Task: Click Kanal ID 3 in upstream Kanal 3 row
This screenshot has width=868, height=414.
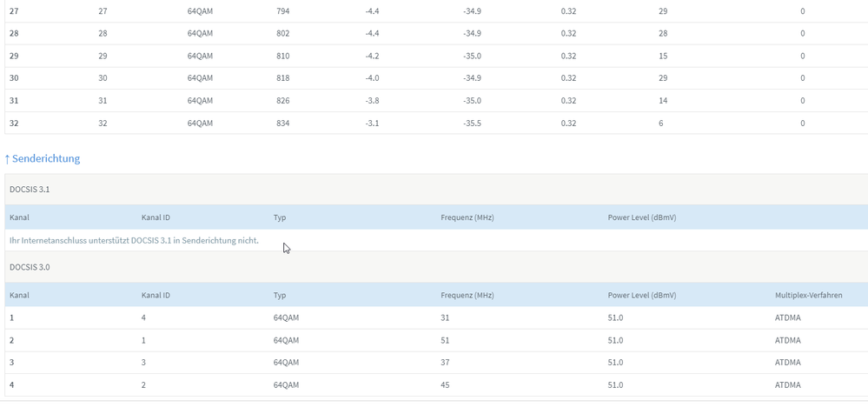Action: (144, 363)
